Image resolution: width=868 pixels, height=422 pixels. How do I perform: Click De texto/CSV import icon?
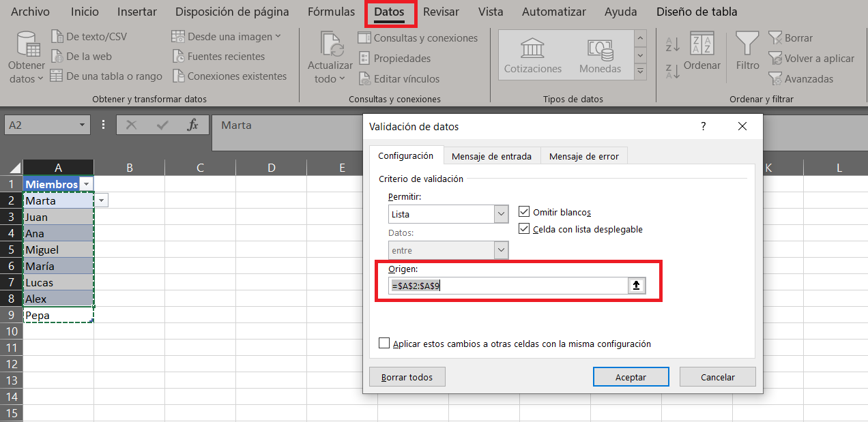click(57, 36)
